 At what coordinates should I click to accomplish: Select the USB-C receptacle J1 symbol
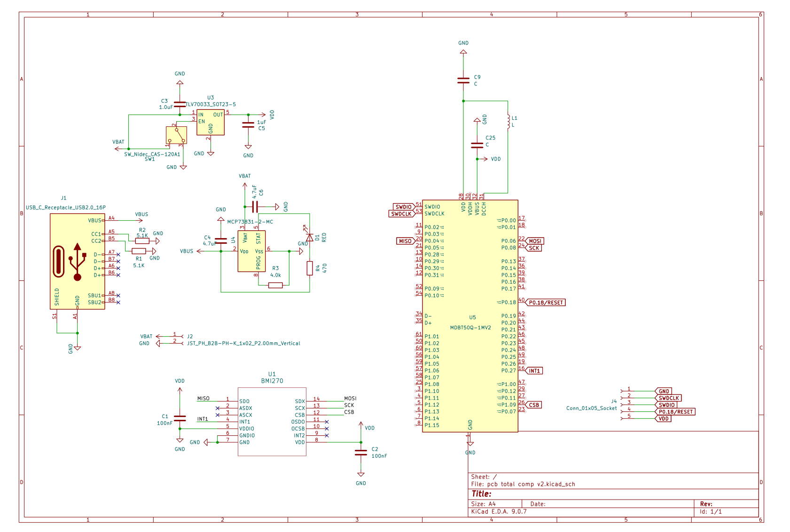click(x=78, y=262)
